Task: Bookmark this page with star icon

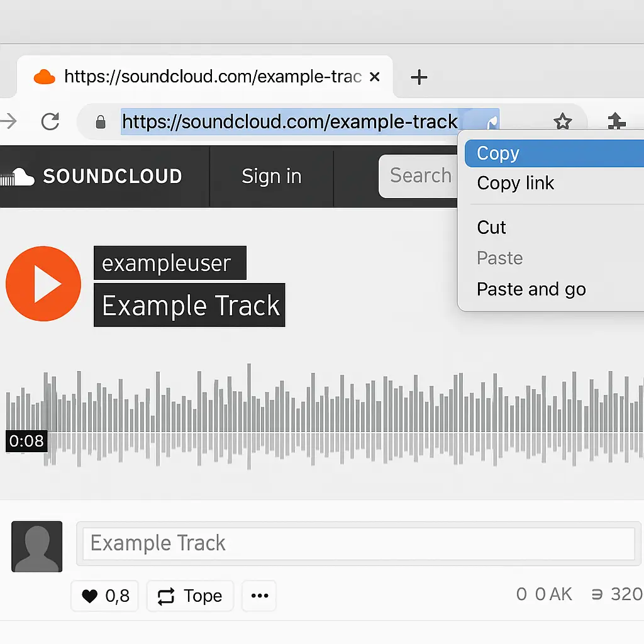Action: tap(562, 121)
